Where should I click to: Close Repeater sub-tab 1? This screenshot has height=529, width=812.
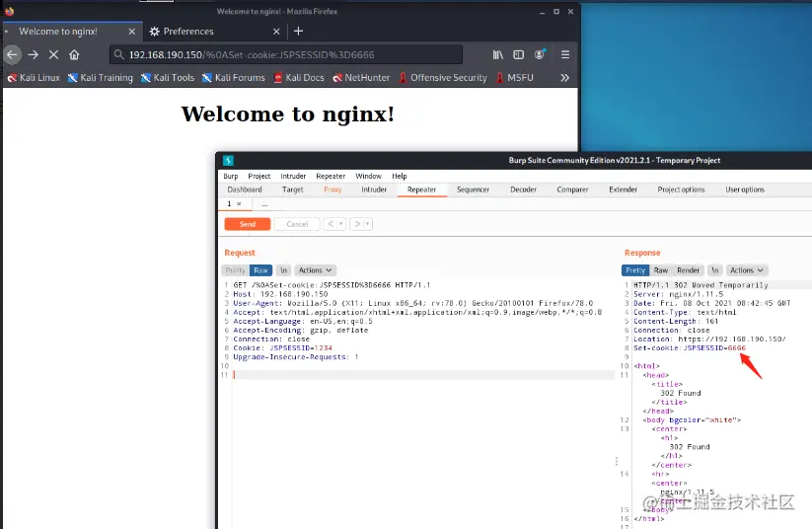point(239,204)
